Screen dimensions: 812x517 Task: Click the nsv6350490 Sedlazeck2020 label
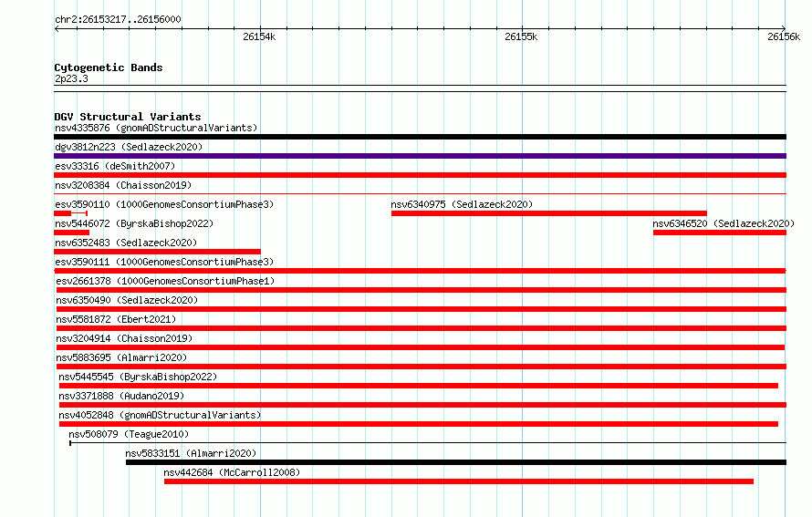click(127, 300)
